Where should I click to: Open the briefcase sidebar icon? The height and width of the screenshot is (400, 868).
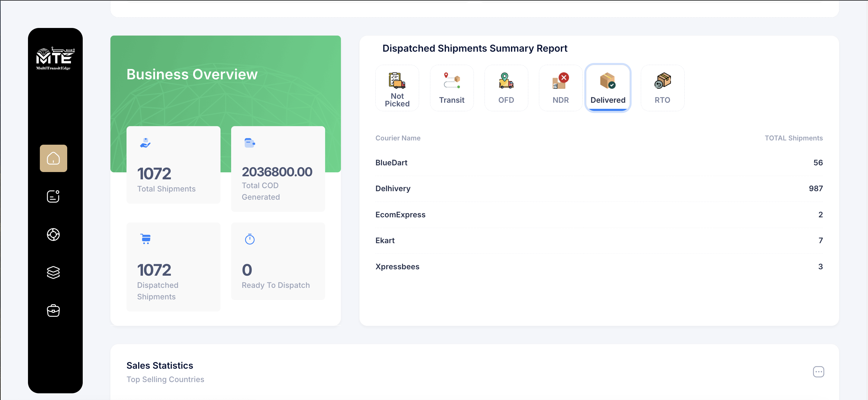tap(53, 310)
